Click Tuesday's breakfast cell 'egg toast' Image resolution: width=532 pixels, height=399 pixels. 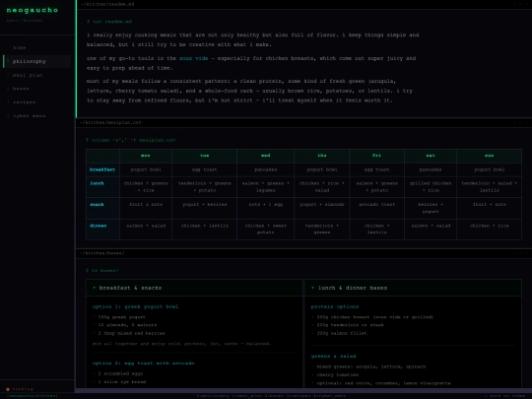[204, 169]
